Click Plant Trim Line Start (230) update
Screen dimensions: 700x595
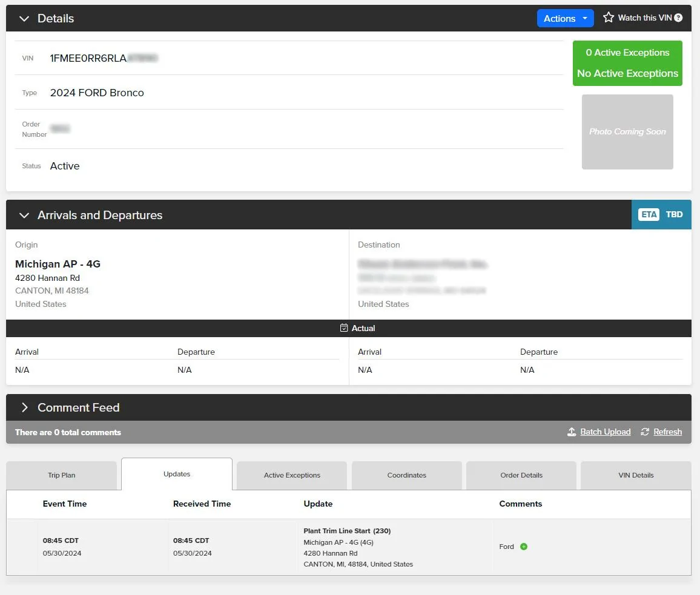[347, 531]
